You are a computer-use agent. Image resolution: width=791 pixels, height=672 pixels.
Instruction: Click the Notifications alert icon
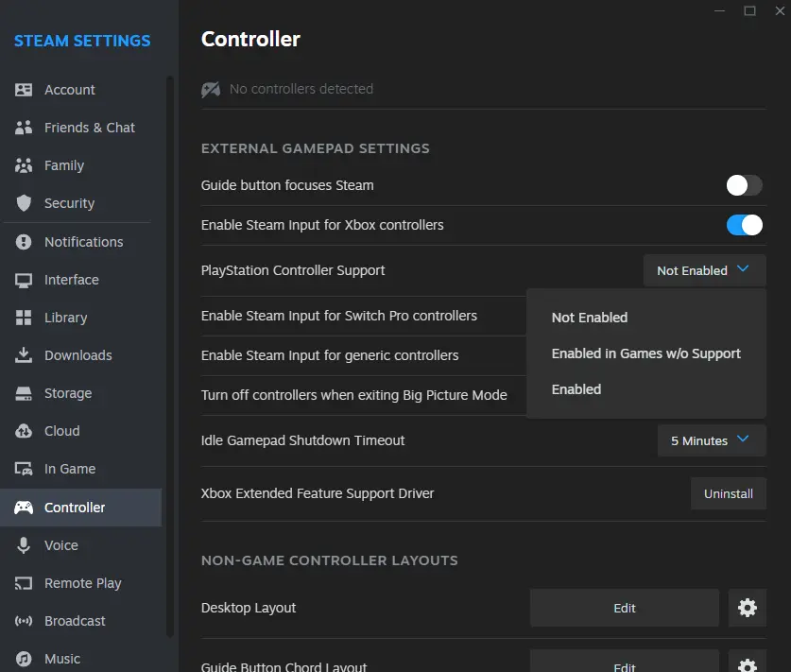(x=24, y=242)
